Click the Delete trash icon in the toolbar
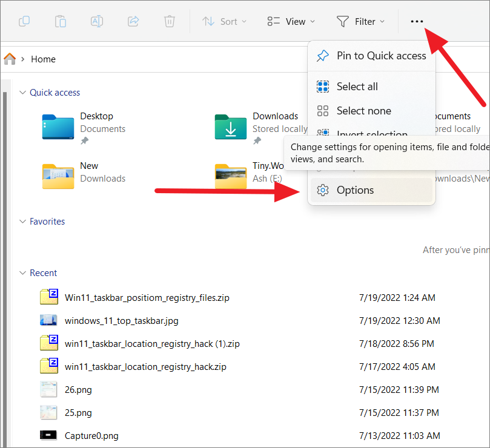Viewport: 490px width, 448px height. coord(169,21)
